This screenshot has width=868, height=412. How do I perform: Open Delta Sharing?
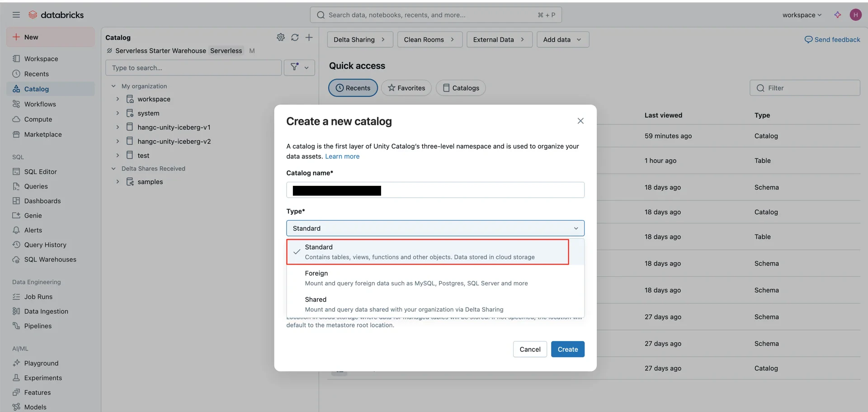360,39
